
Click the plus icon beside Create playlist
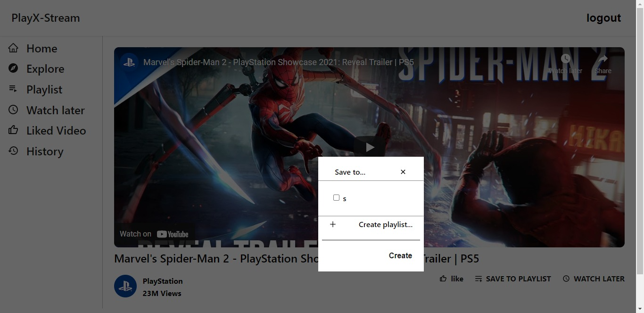coord(333,224)
